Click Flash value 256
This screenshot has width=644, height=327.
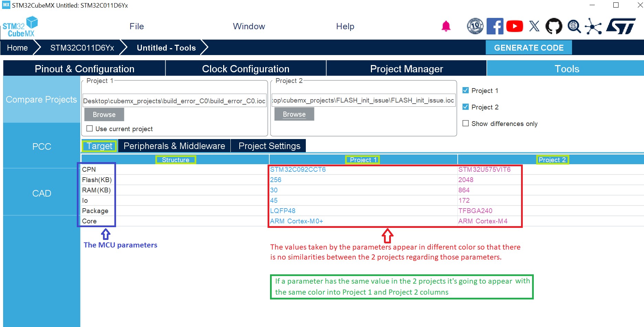pos(276,180)
